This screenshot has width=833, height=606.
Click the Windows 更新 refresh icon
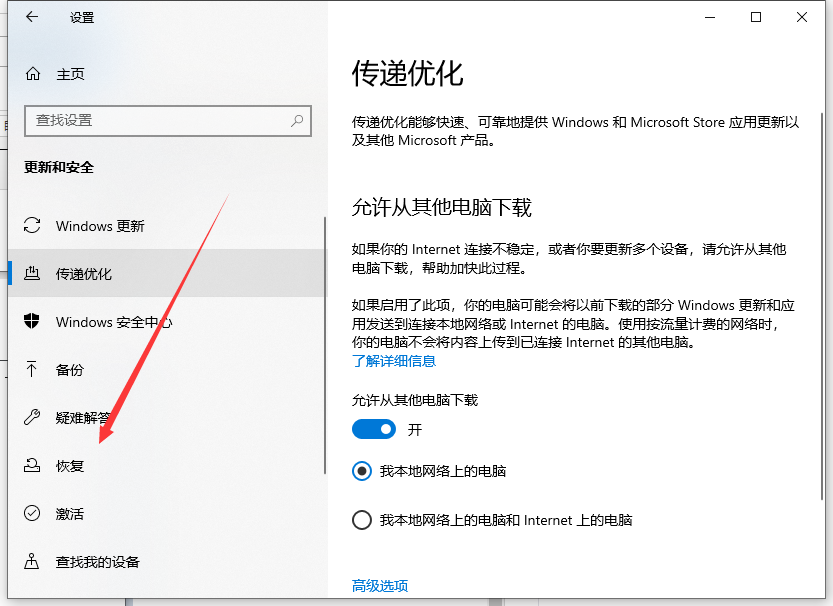pyautogui.click(x=32, y=226)
